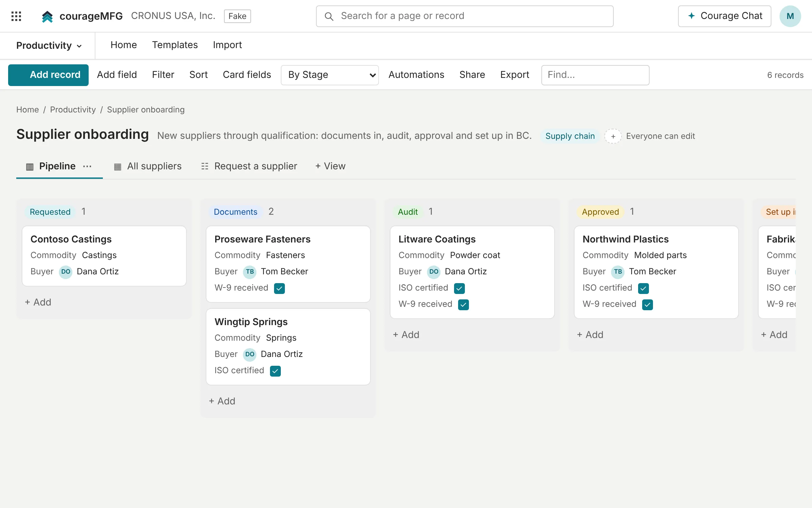
Task: Open the Litware Coatings card
Action: click(x=472, y=272)
